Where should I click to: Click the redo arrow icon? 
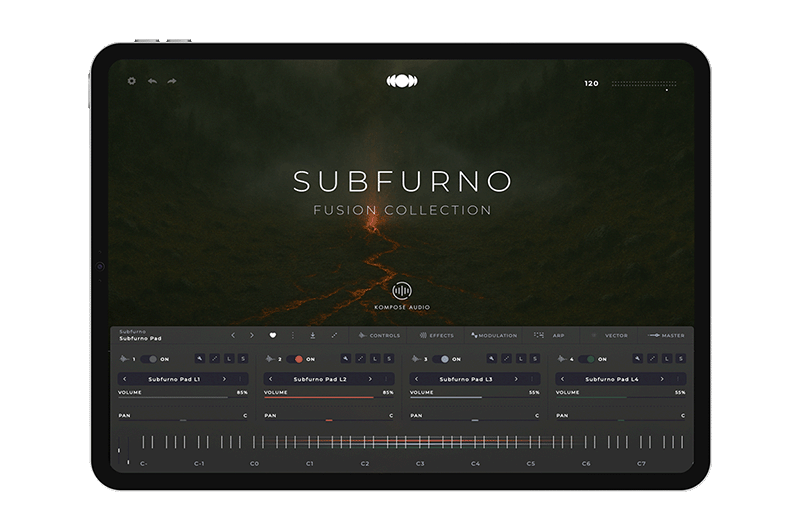pyautogui.click(x=172, y=81)
